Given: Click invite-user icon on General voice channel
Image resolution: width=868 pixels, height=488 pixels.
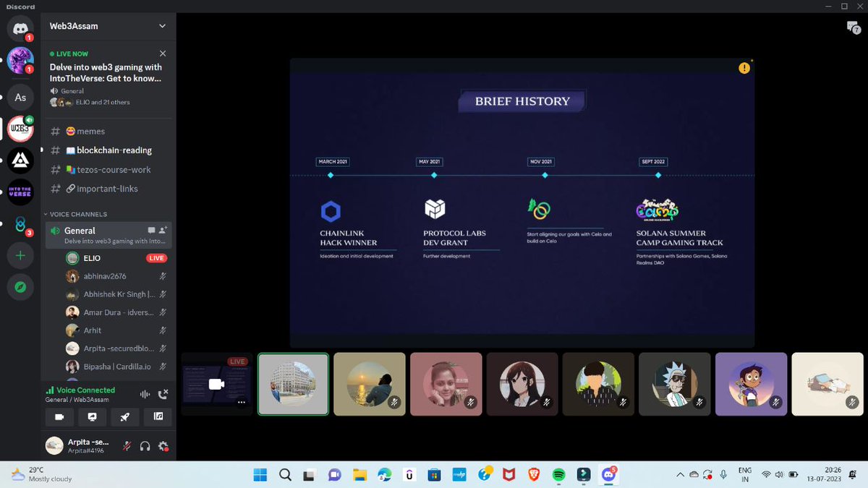Looking at the screenshot, I should pyautogui.click(x=163, y=231).
